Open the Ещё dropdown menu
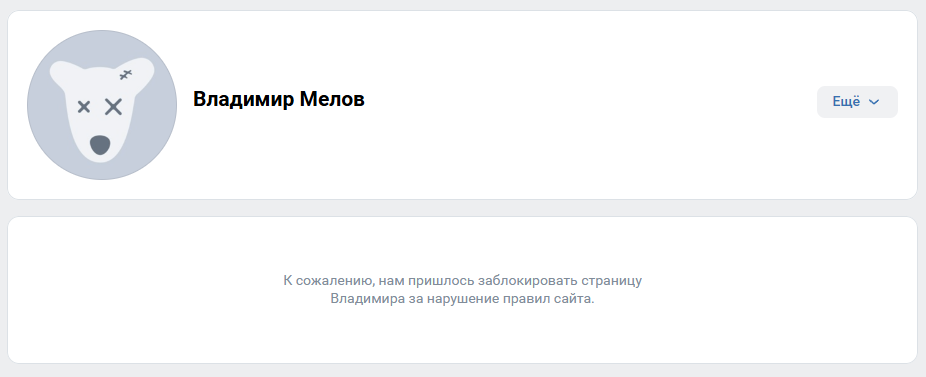This screenshot has height=377, width=926. [x=857, y=102]
